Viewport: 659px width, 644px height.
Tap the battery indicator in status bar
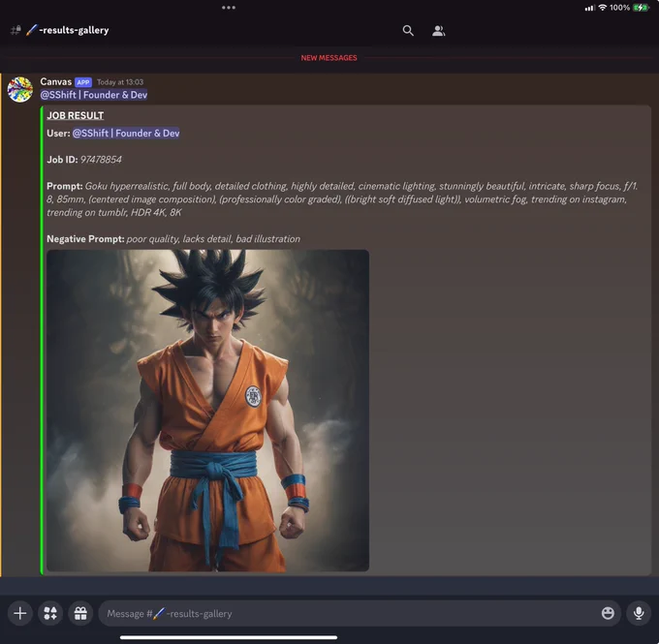click(x=641, y=8)
